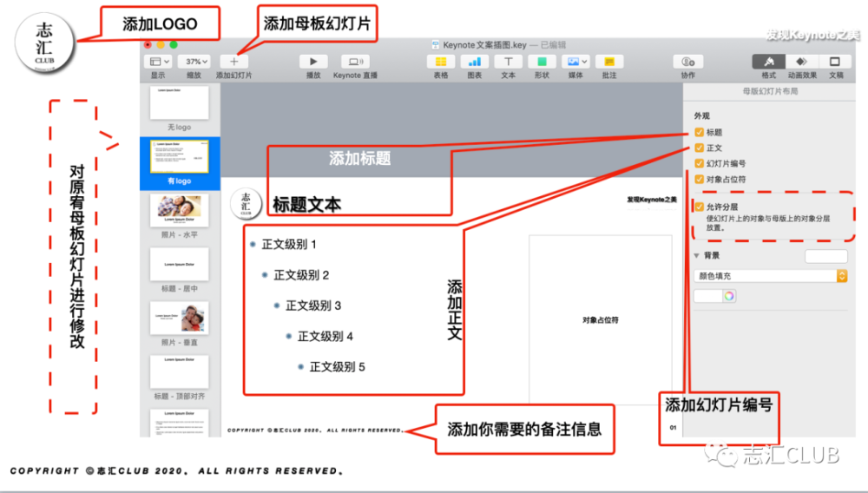Switch to Document (文稿) inspector
Viewport: 868px width, 493px height.
pyautogui.click(x=835, y=62)
